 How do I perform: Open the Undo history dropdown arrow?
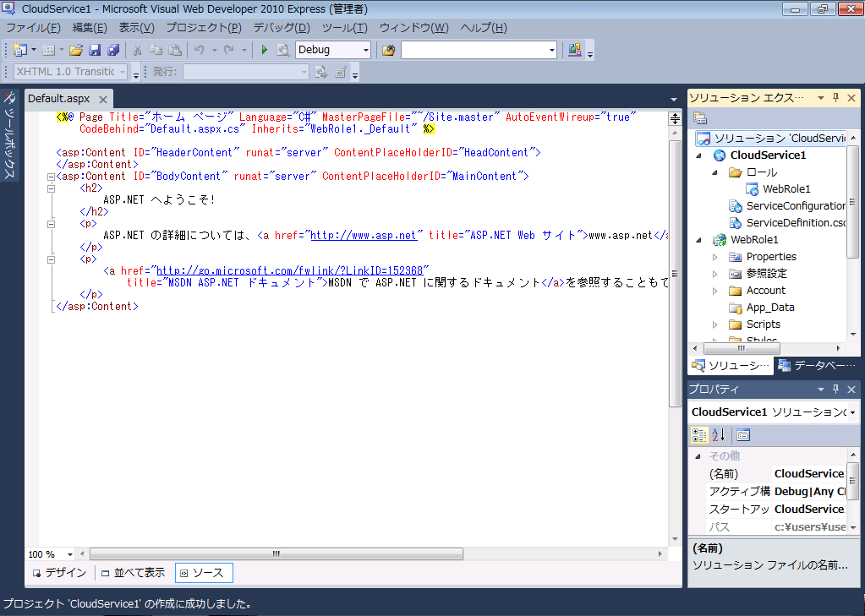pyautogui.click(x=214, y=50)
